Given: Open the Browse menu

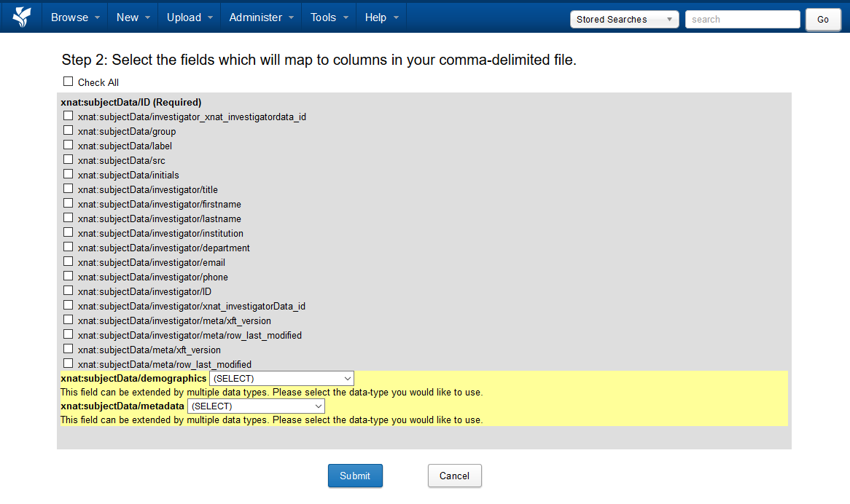Looking at the screenshot, I should pyautogui.click(x=75, y=17).
